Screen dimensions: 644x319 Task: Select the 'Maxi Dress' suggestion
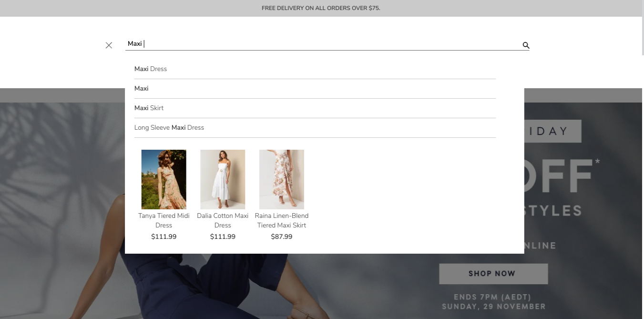[315, 69]
